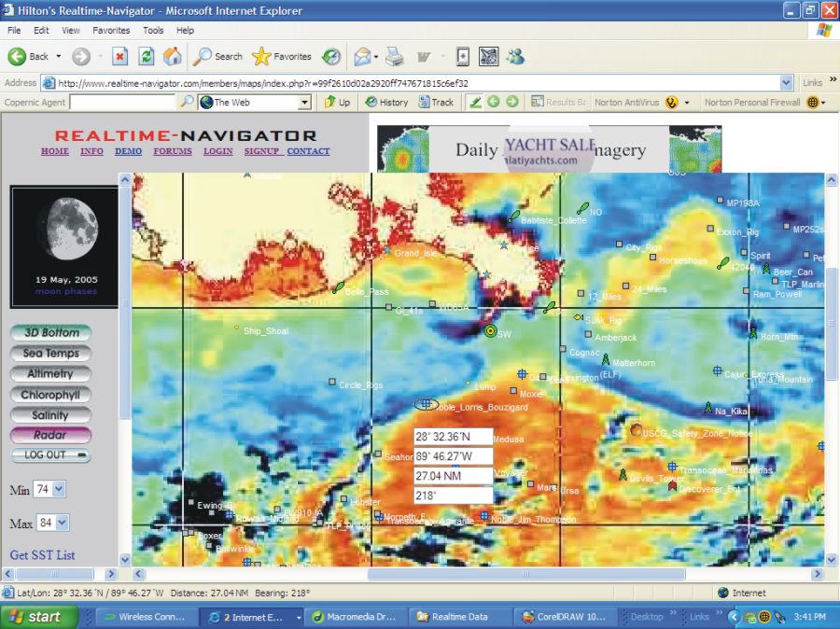Click the moon phase image
Image resolution: width=840 pixels, height=629 pixels.
click(x=64, y=246)
